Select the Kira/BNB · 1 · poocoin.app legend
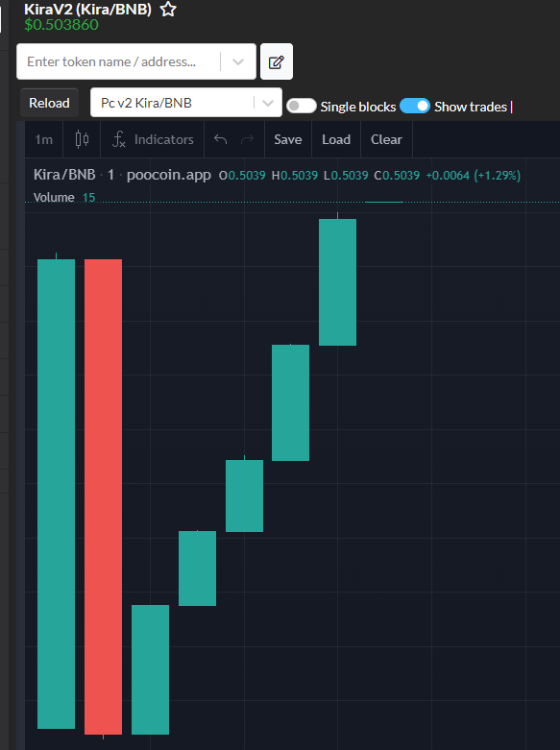560x750 pixels. coord(122,175)
